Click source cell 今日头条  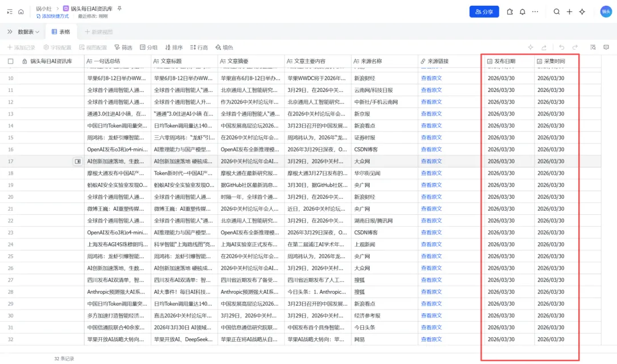(384, 327)
